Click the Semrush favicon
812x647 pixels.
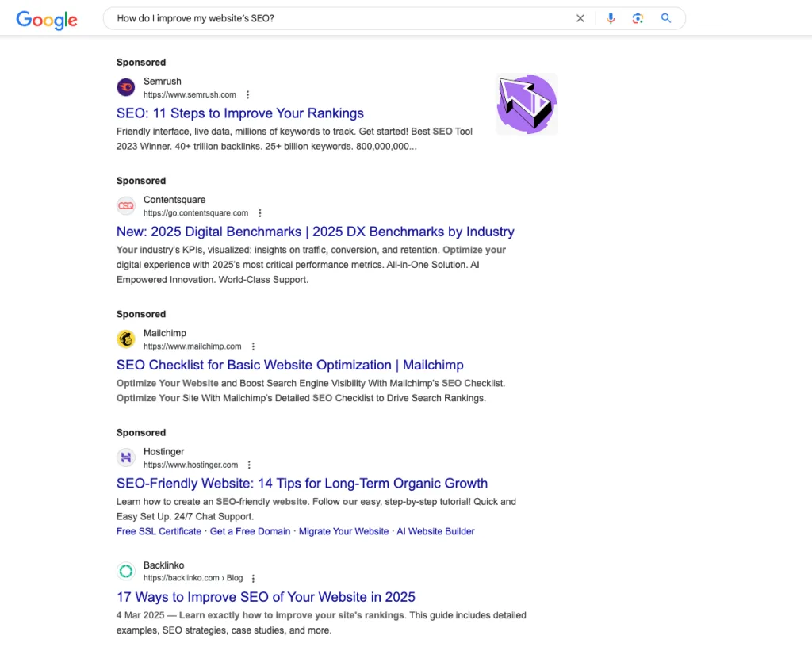[x=126, y=87]
